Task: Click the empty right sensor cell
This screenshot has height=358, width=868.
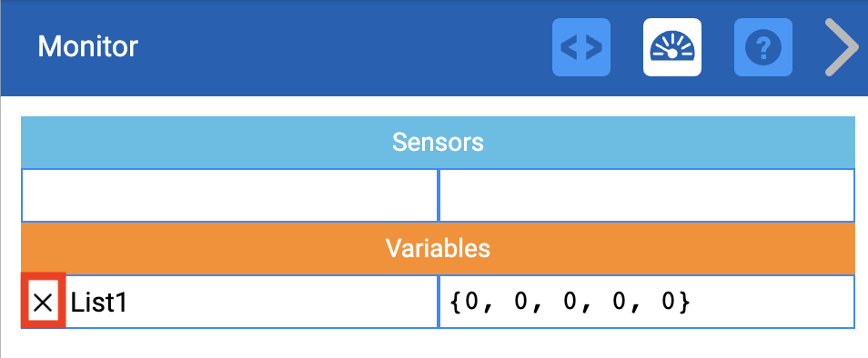Action: (x=647, y=195)
